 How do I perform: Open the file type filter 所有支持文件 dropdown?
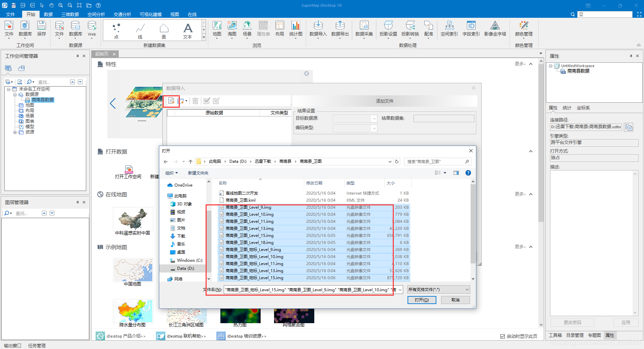(x=438, y=290)
